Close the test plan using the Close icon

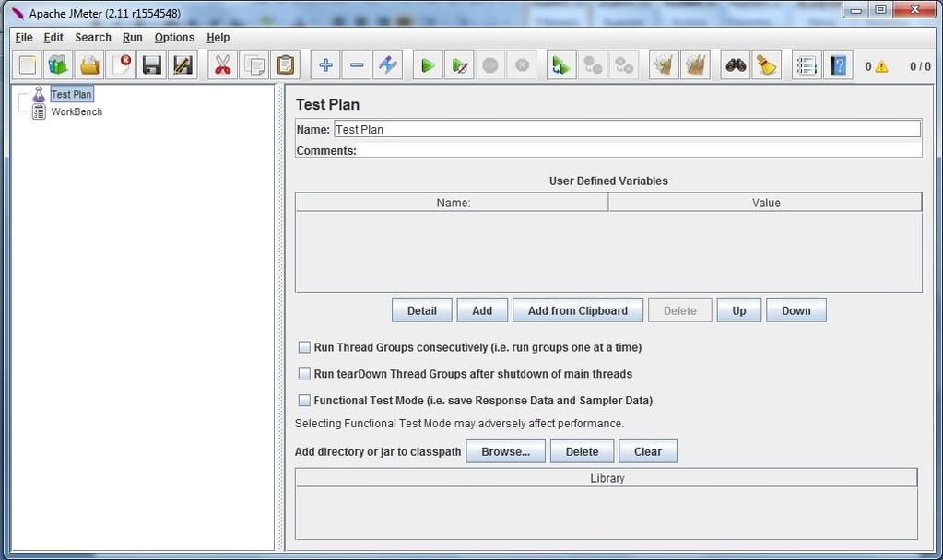121,64
